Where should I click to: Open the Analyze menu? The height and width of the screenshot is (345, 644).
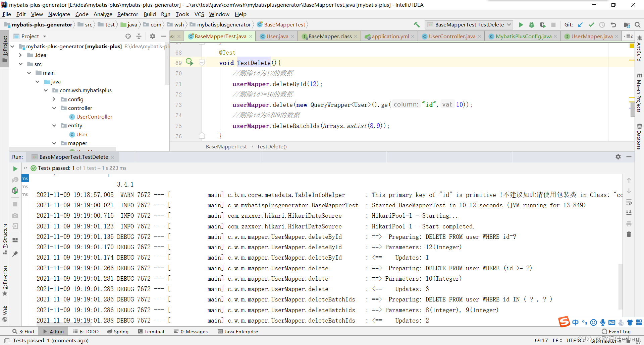tap(103, 14)
